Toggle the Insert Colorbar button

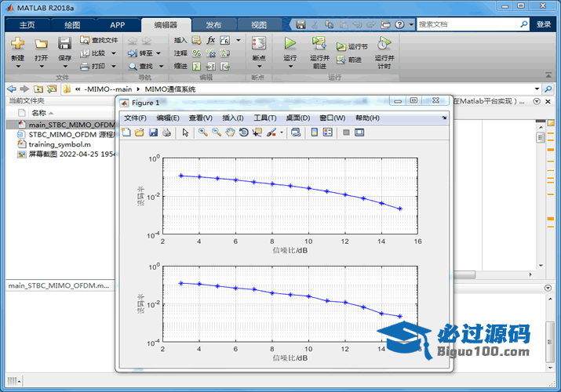314,132
